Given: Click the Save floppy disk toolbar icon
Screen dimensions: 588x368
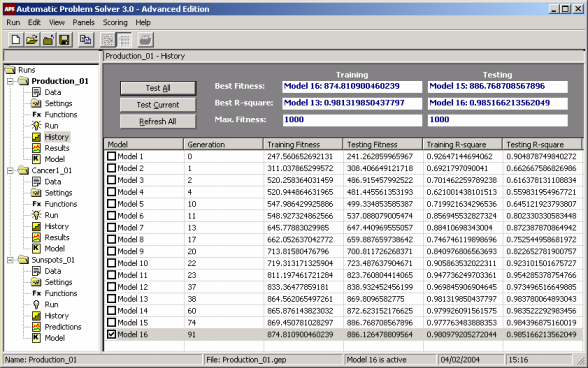Looking at the screenshot, I should [64, 39].
